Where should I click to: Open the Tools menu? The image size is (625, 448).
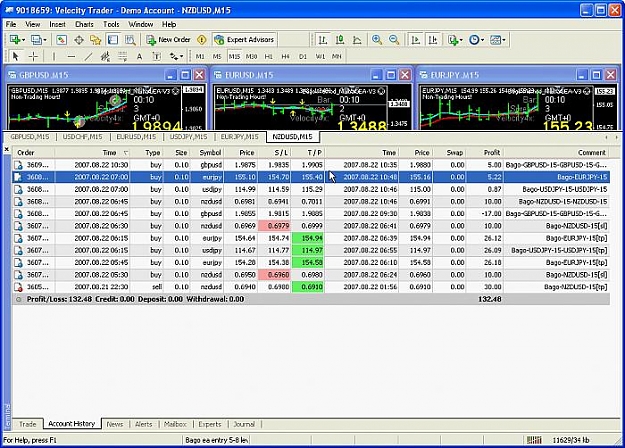[111, 24]
